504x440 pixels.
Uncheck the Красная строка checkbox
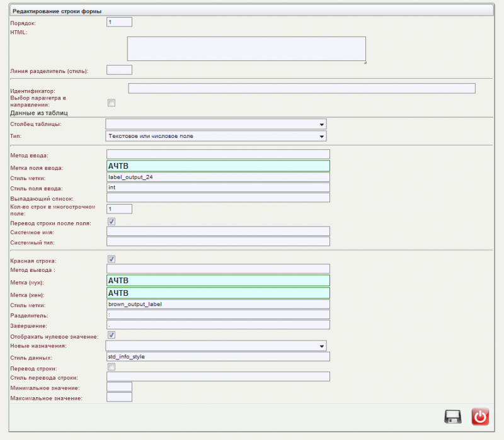pos(110,260)
